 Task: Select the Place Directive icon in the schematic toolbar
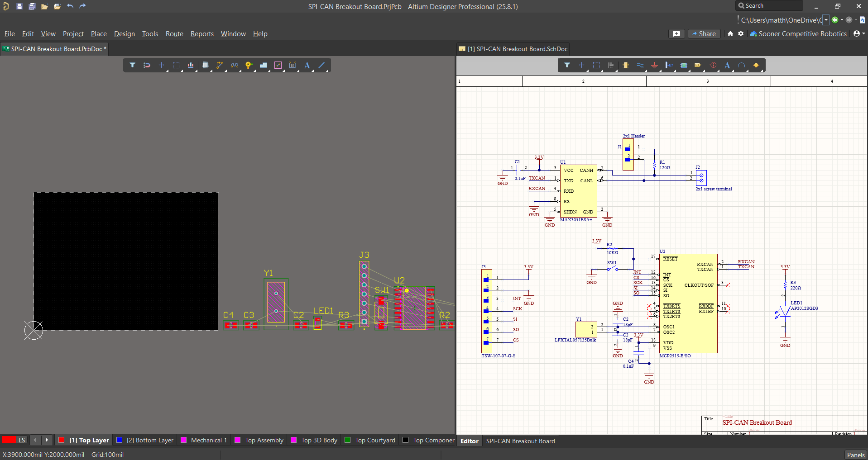click(713, 65)
